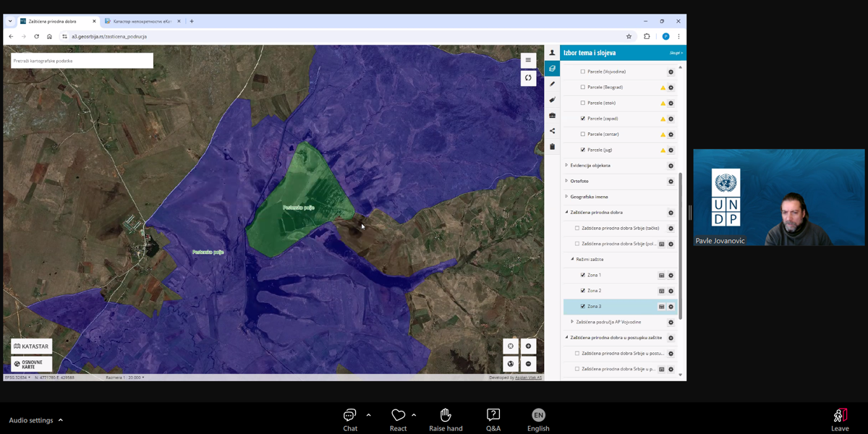Uncheck the Zona 1 layer checkbox
The width and height of the screenshot is (868, 434).
pyautogui.click(x=583, y=275)
